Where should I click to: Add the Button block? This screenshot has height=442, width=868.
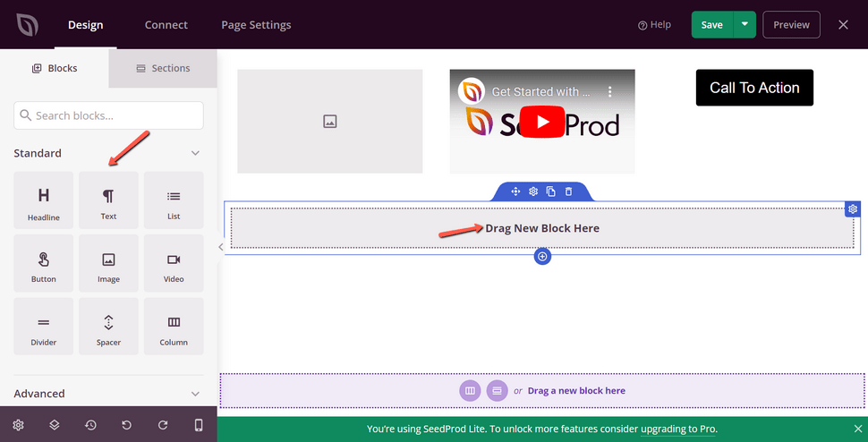pos(43,263)
